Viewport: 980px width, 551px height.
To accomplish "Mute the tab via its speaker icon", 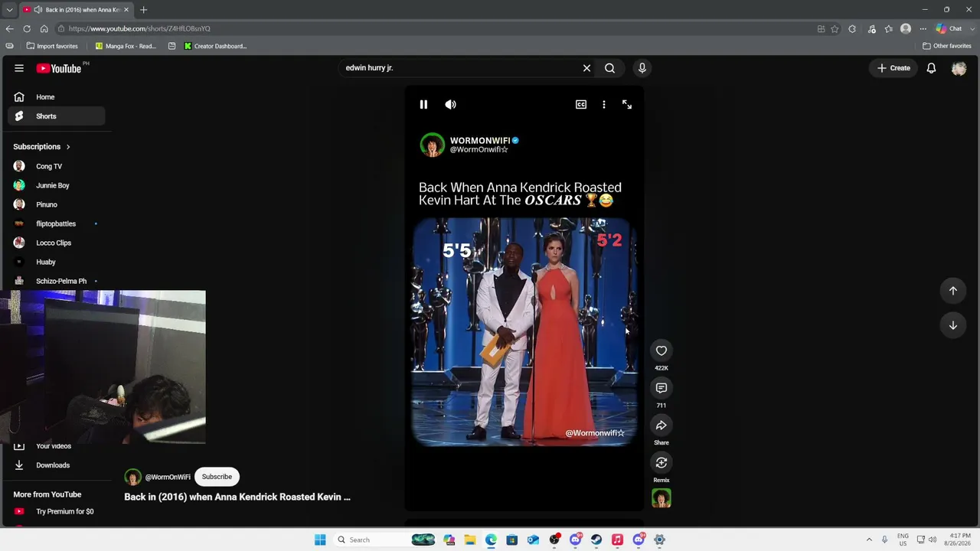I will [38, 10].
